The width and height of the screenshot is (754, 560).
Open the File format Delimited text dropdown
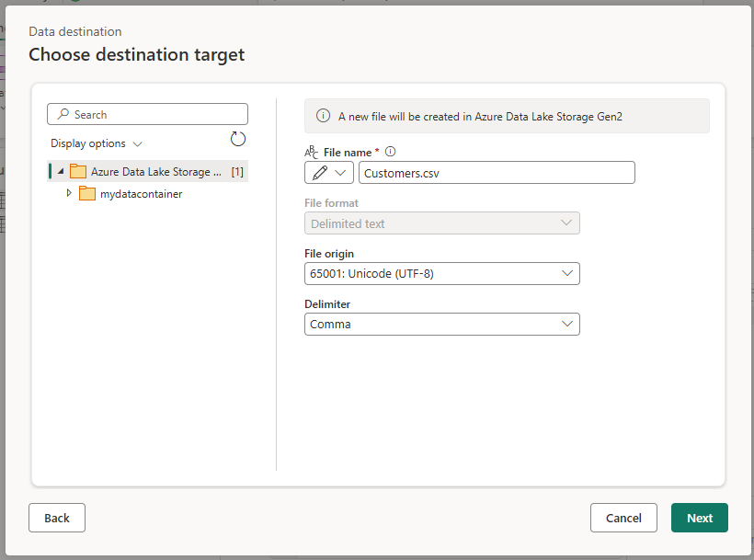[x=442, y=223]
